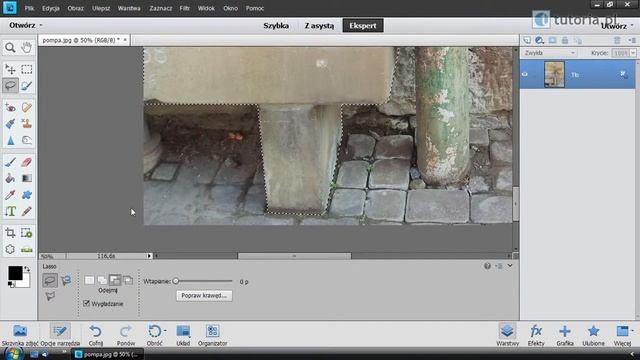Expand the status bar info arrow

tap(149, 256)
